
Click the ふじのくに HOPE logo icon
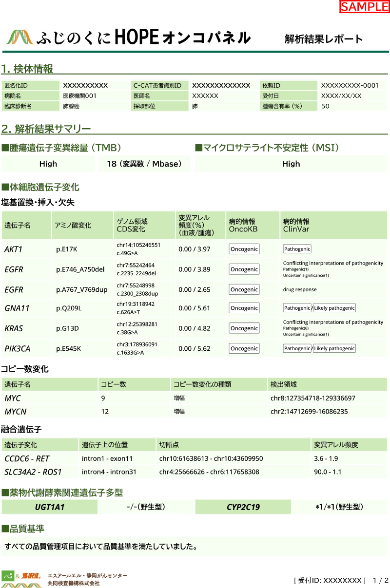[x=19, y=38]
